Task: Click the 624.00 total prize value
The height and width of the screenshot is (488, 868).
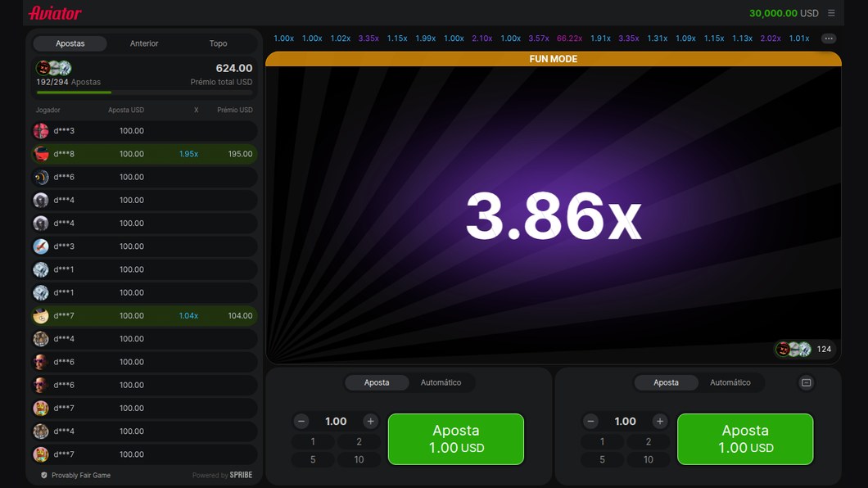Action: coord(233,68)
